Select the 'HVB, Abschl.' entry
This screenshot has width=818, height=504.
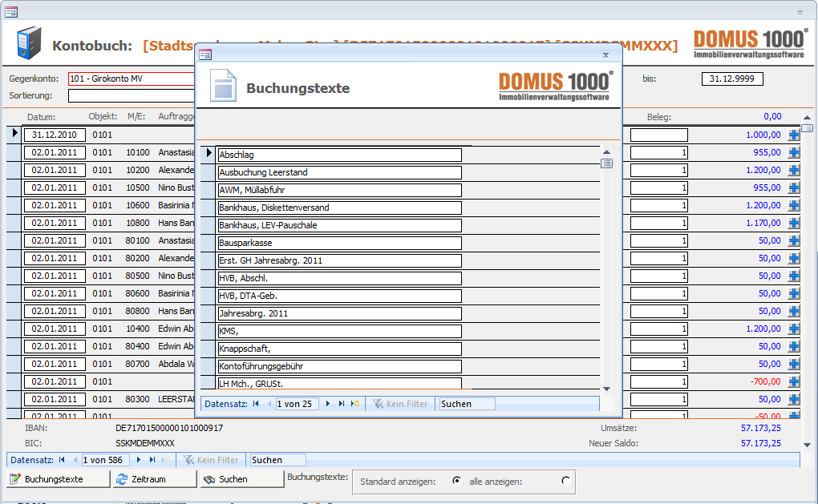click(339, 278)
